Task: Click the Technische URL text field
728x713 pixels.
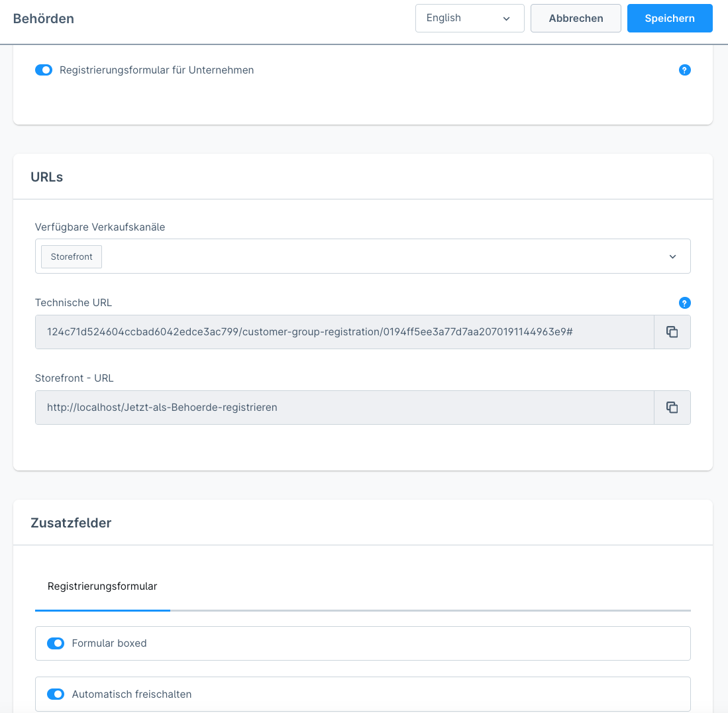Action: (344, 332)
